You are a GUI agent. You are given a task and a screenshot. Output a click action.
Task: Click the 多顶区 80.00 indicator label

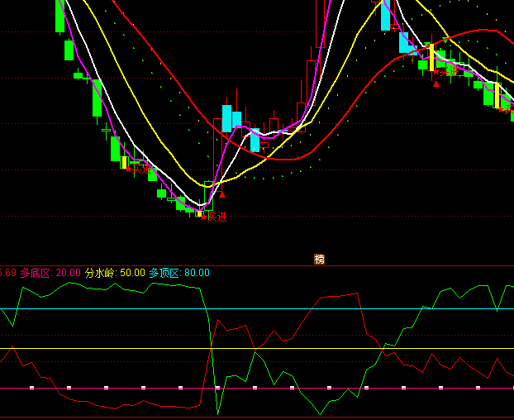click(x=179, y=273)
